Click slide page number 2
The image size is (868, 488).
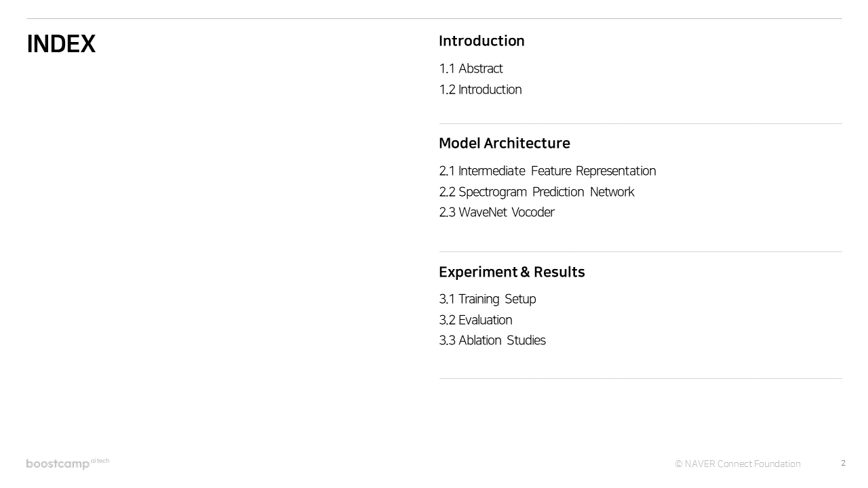tap(843, 463)
